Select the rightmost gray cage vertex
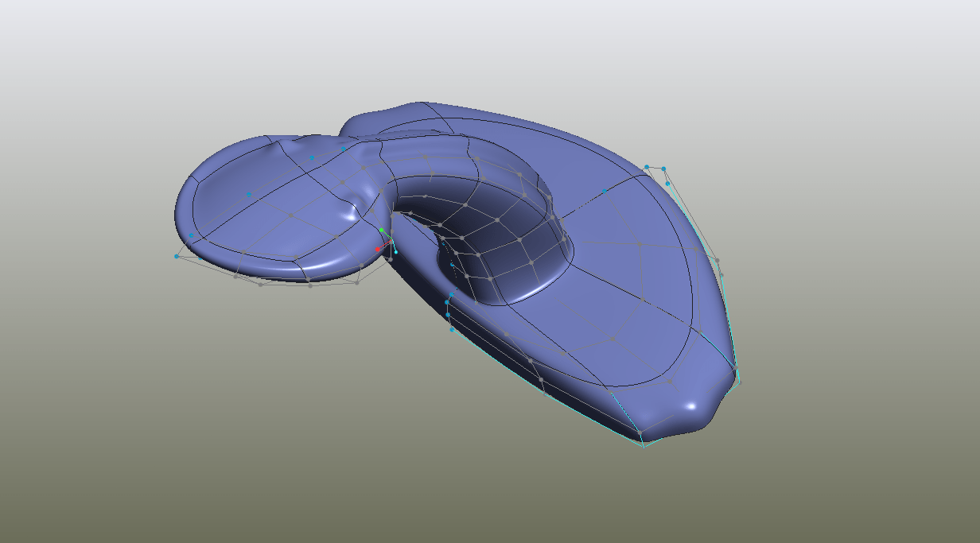The height and width of the screenshot is (543, 980). (740, 382)
